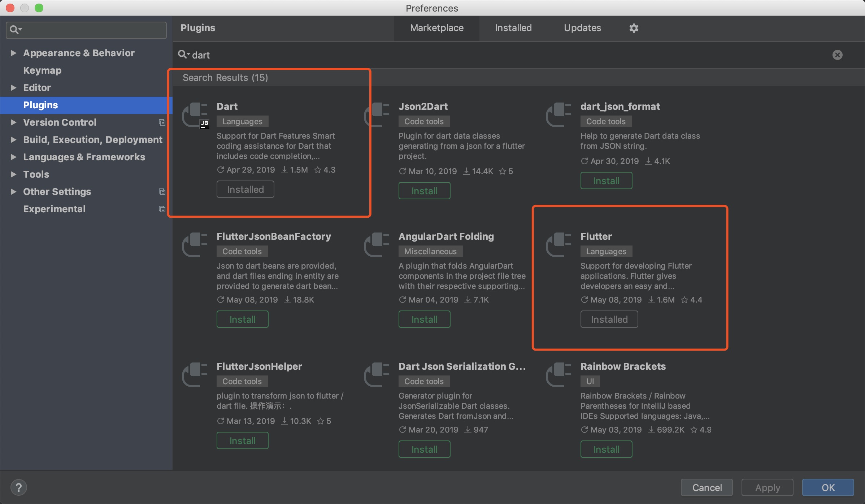Select Keymap in the settings tree
This screenshot has width=865, height=504.
[42, 70]
